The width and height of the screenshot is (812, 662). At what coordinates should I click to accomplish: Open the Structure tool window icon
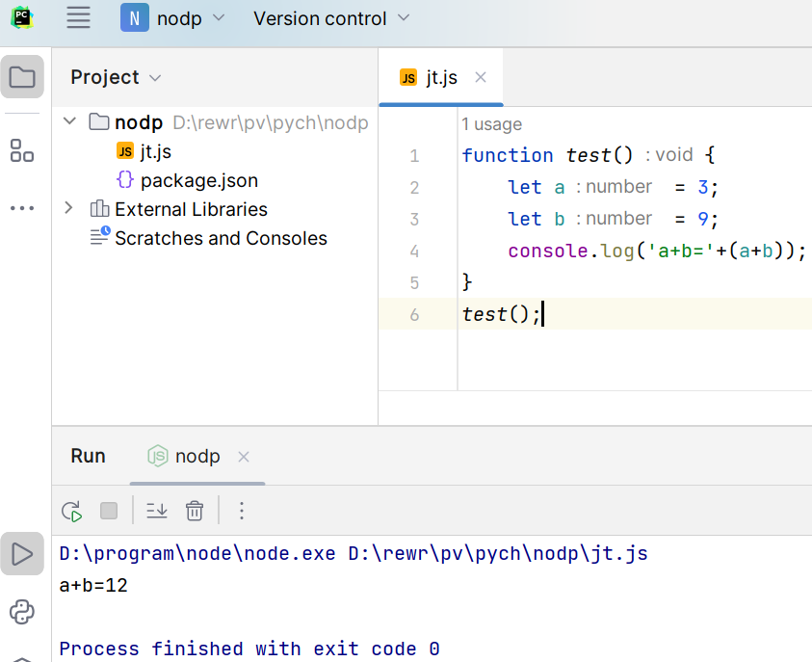click(x=22, y=150)
